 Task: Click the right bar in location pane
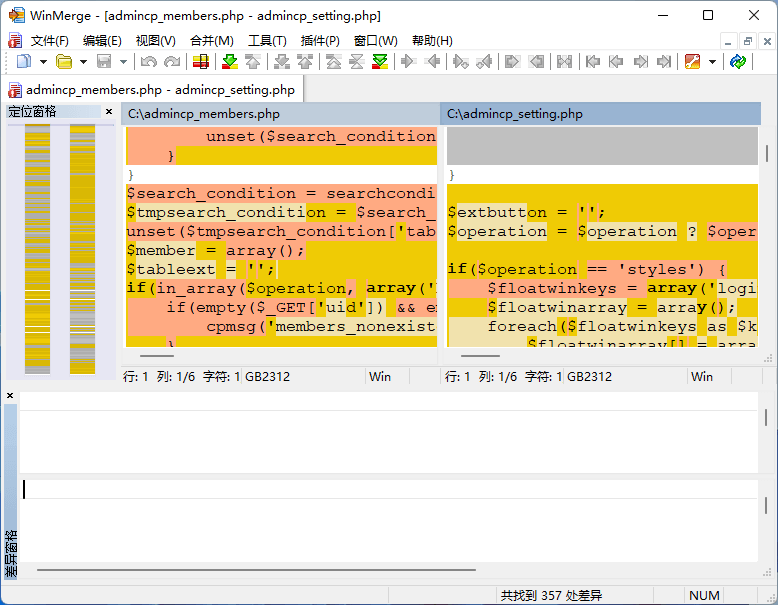click(82, 249)
